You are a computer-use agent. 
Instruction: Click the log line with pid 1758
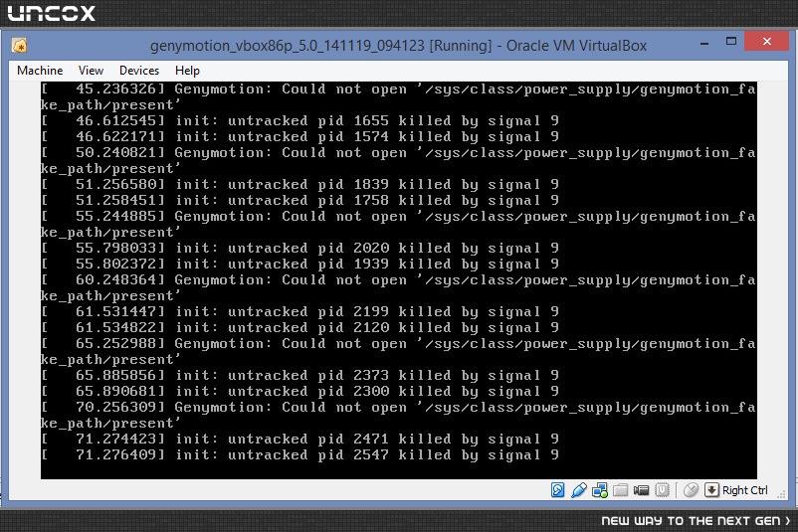tap(300, 201)
